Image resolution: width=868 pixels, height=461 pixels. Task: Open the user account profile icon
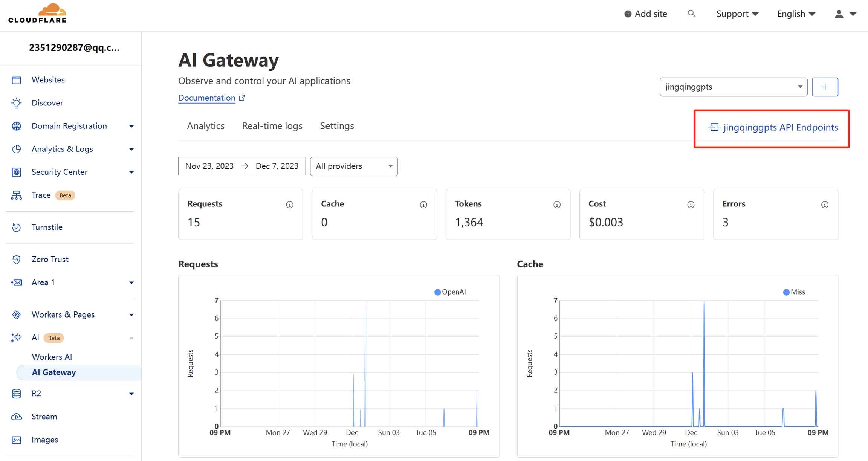(x=839, y=14)
